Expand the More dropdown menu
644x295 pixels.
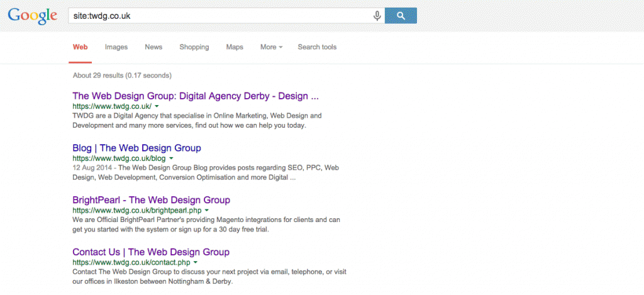[272, 47]
